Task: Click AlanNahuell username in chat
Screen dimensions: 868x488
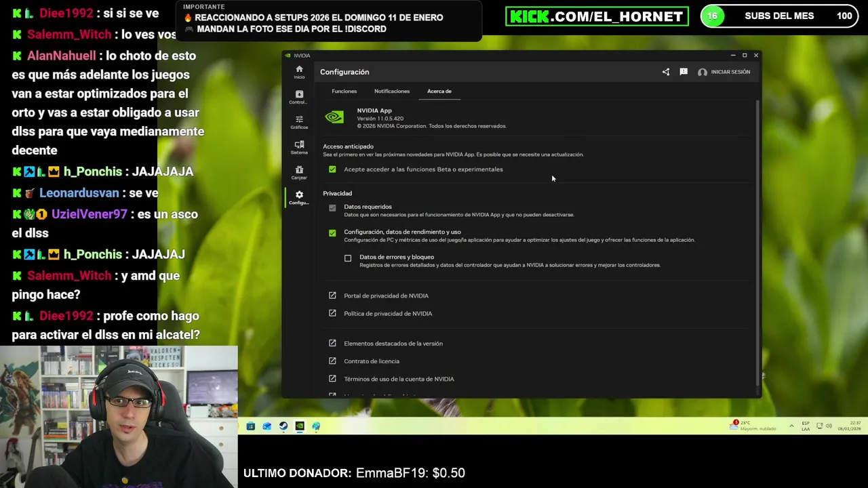Action: (61, 56)
